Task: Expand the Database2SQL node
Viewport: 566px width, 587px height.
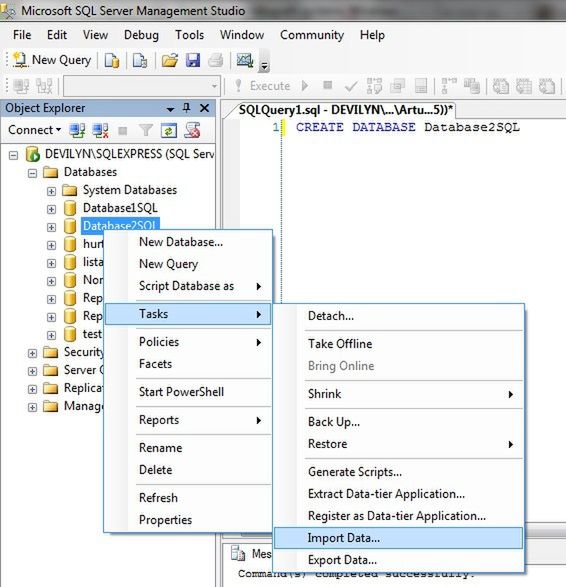Action: (x=51, y=227)
